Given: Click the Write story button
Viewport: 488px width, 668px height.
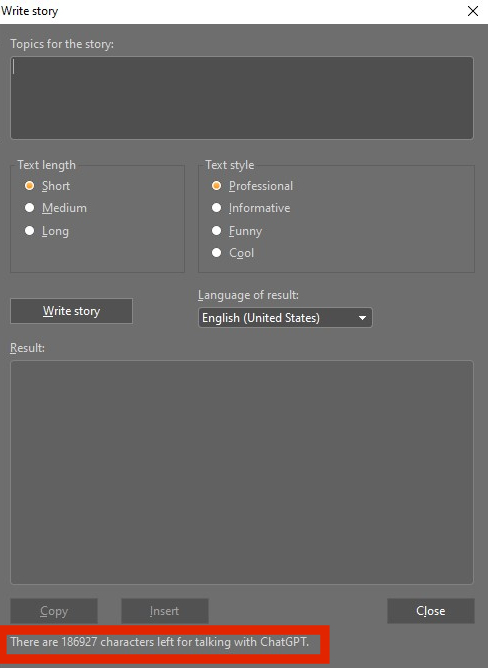Looking at the screenshot, I should tap(71, 311).
